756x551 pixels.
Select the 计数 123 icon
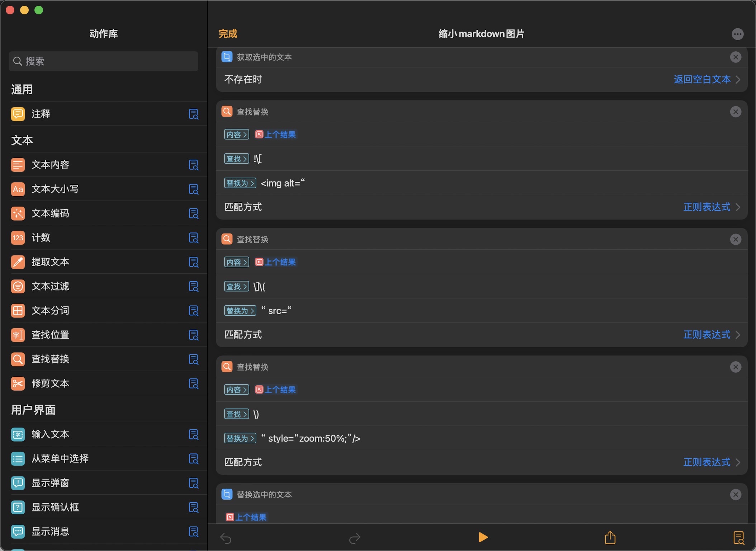coord(18,238)
